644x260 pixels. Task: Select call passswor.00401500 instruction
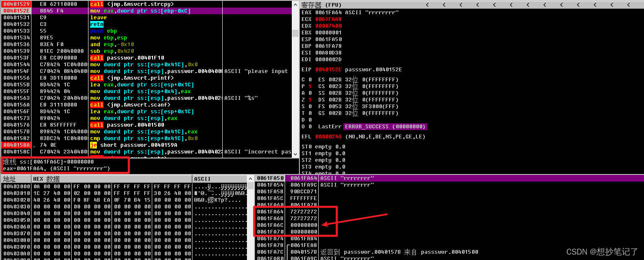tap(146, 125)
